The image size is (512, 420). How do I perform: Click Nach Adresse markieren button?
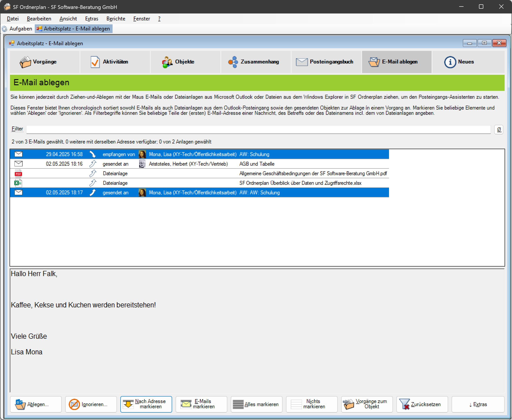pyautogui.click(x=146, y=404)
